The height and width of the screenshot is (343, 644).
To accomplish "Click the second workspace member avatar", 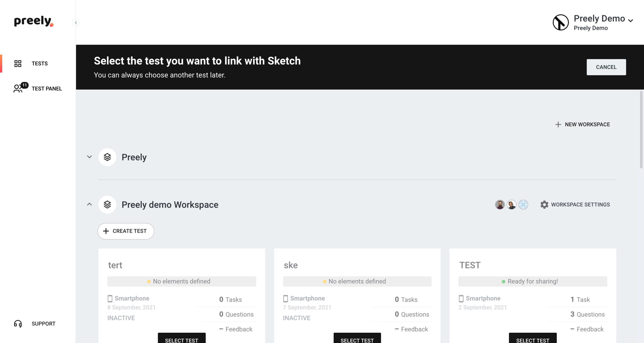I will click(511, 204).
